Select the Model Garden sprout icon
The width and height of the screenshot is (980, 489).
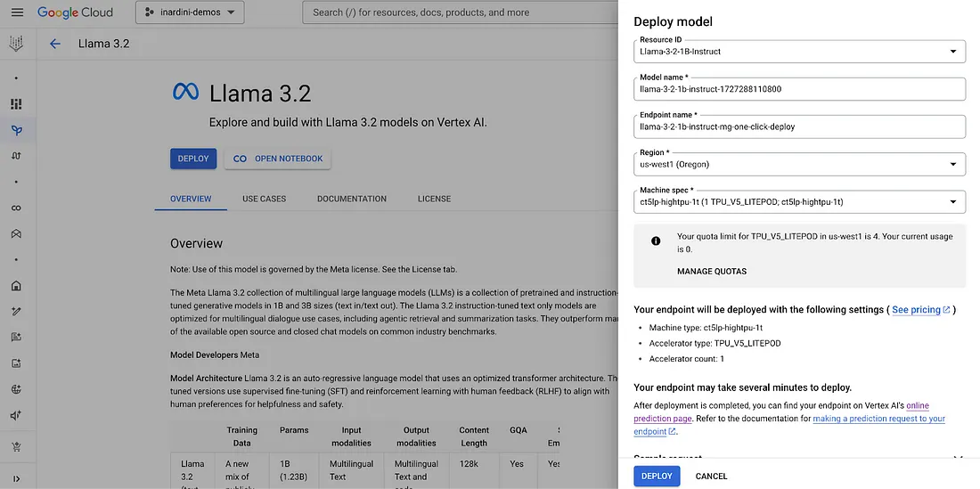pyautogui.click(x=17, y=131)
